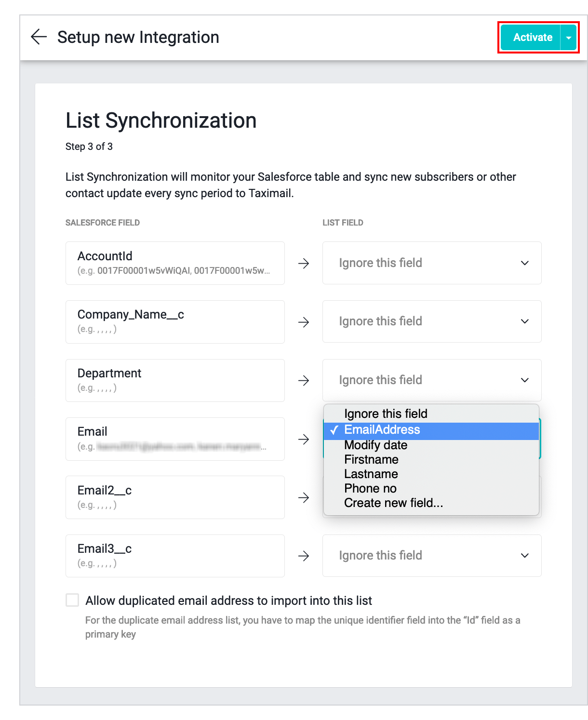
Task: Click the arrow icon beside AccountId
Action: [304, 263]
